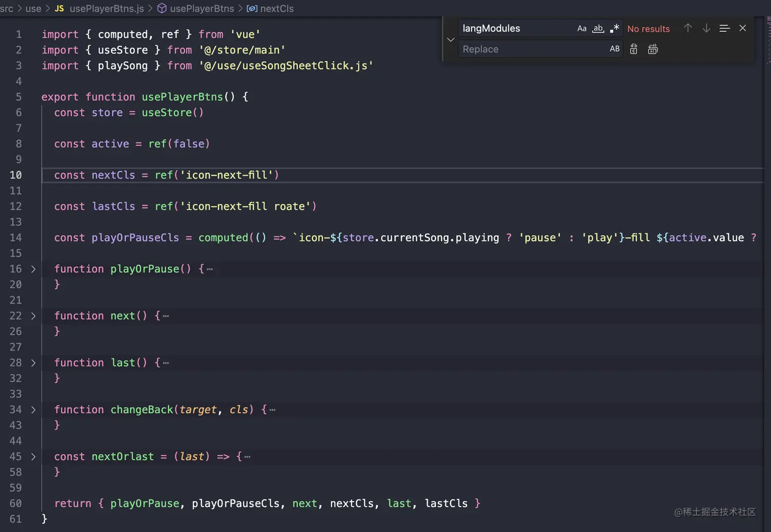Expand folded changeBack function
Image resolution: width=771 pixels, height=532 pixels.
[x=33, y=410]
